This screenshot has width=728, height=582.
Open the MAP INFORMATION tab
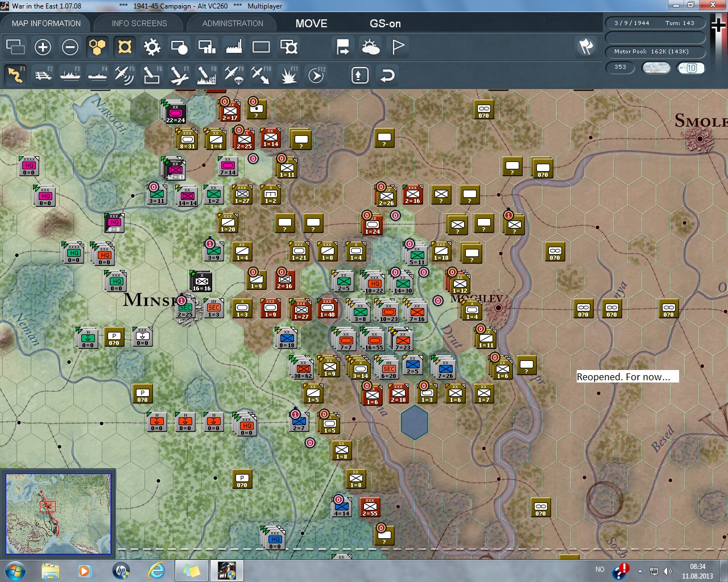tap(46, 23)
